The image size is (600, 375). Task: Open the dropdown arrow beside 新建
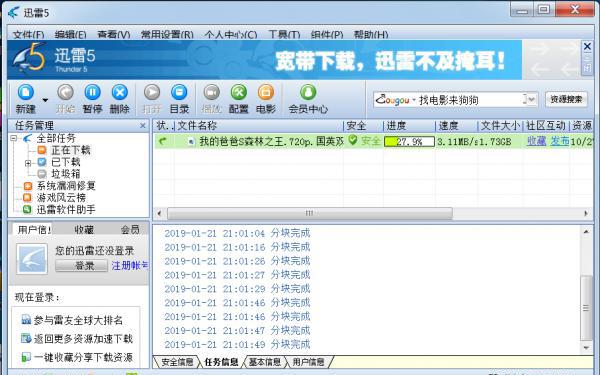pyautogui.click(x=45, y=100)
